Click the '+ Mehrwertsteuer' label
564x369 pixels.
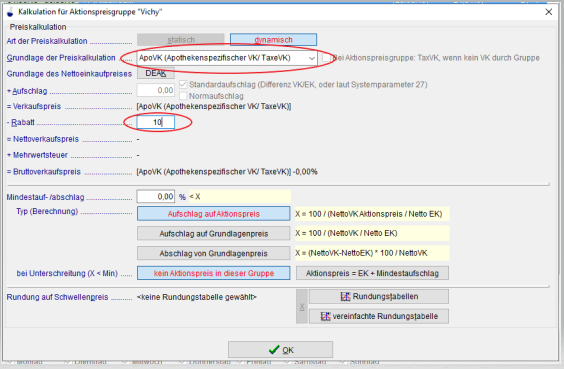(x=37, y=155)
